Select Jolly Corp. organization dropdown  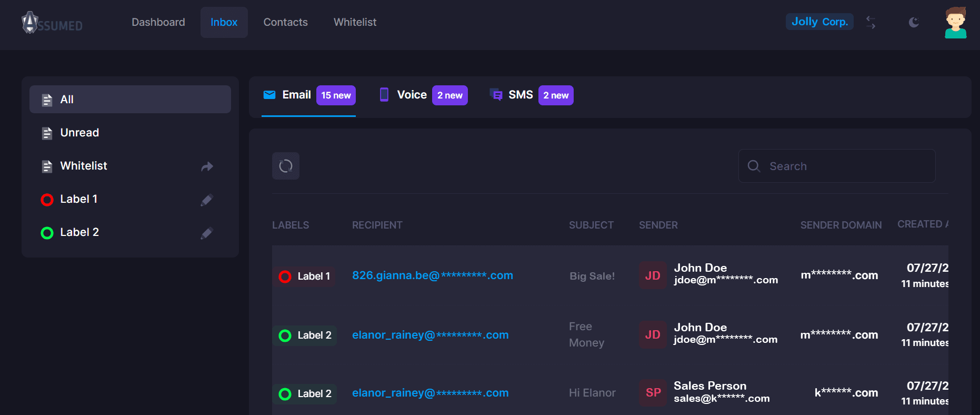click(819, 22)
